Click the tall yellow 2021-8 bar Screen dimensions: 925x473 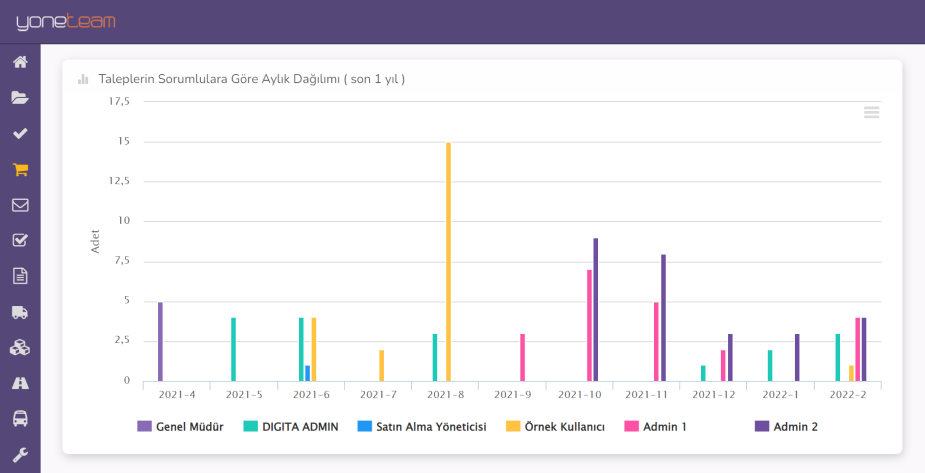click(448, 262)
